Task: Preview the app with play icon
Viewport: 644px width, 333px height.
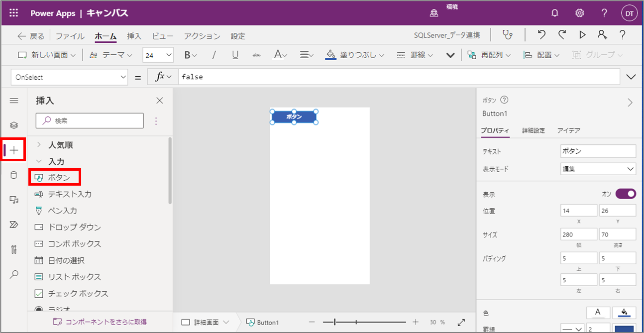Action: click(582, 35)
